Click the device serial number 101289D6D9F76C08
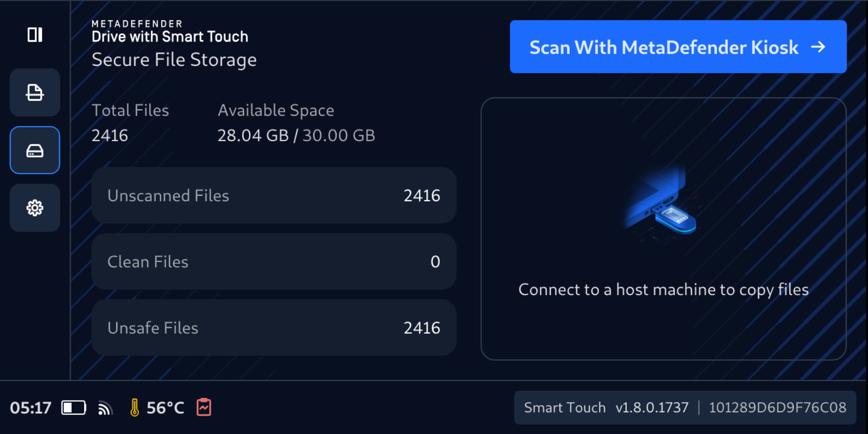Screen dimensions: 868x434 [777, 408]
